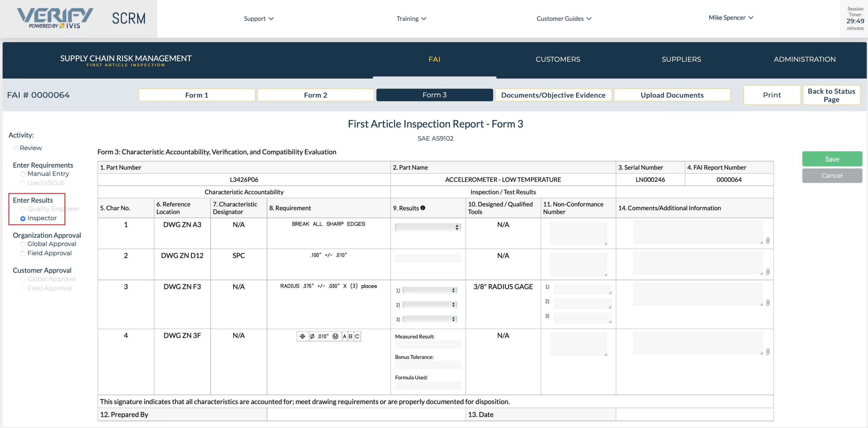Click Upload Documents
This screenshot has width=868, height=428.
point(672,95)
